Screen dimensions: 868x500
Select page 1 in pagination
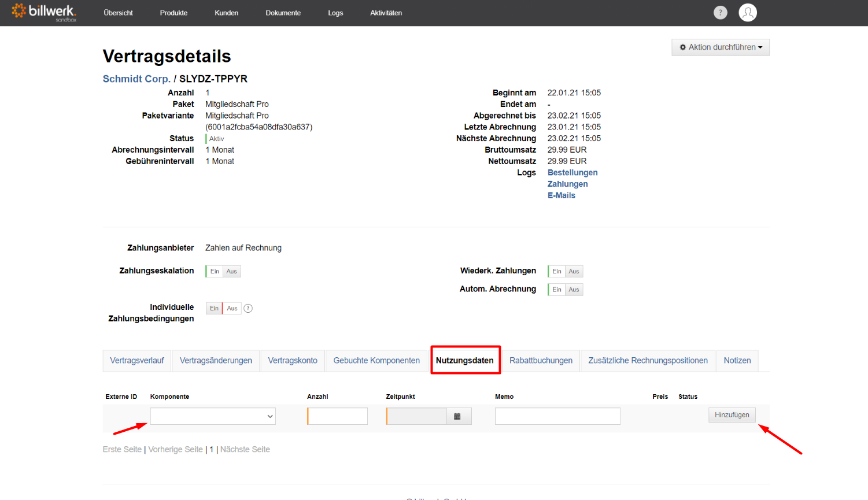coord(212,450)
